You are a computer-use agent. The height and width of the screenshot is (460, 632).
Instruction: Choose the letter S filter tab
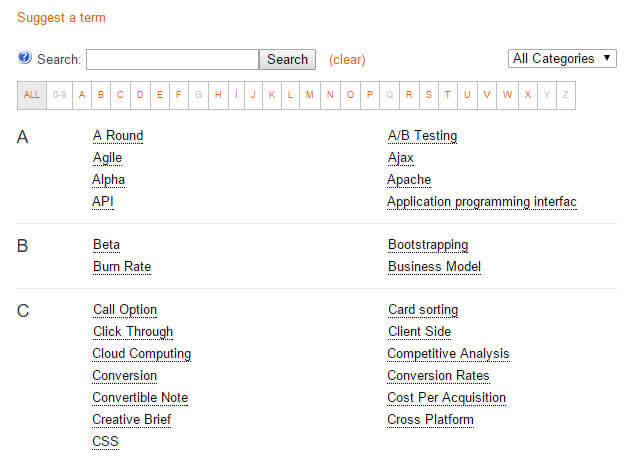pos(428,95)
